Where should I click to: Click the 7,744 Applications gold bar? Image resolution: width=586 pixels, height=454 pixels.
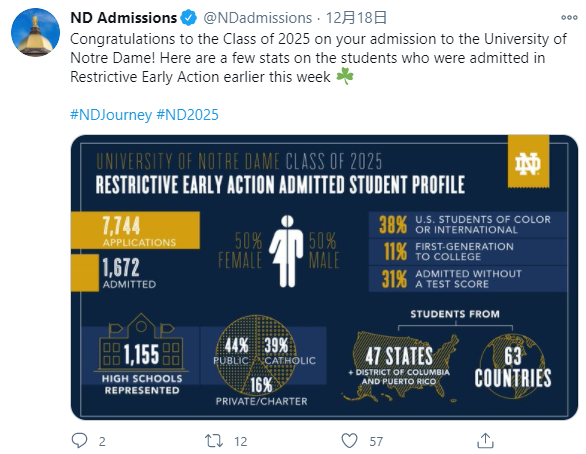[135, 230]
